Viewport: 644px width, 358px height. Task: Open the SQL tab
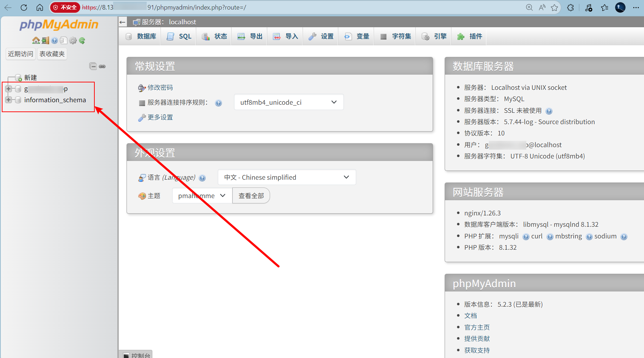click(x=178, y=36)
